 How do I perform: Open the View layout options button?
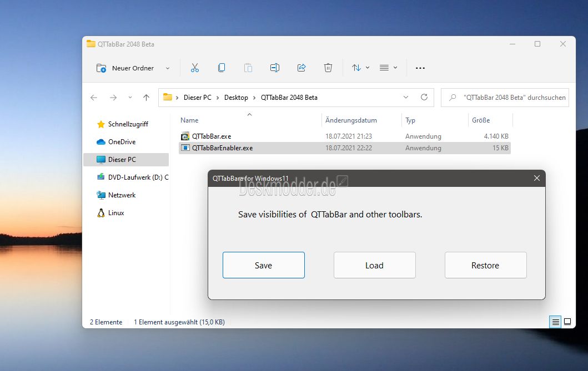coord(388,68)
